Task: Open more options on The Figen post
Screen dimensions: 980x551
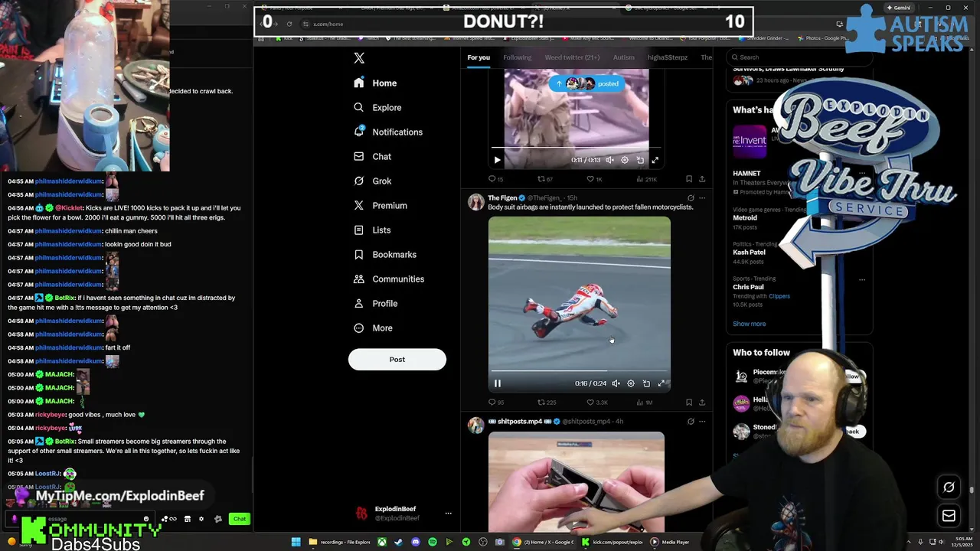Action: [702, 198]
